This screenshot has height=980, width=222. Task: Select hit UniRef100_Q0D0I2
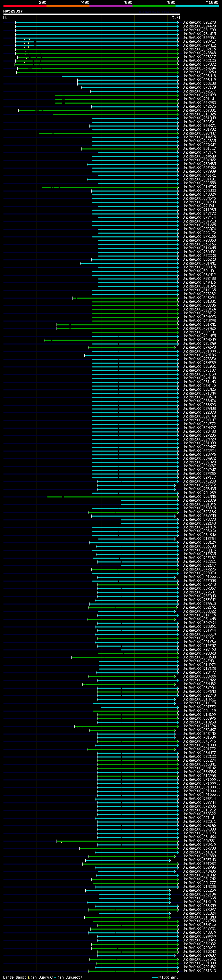[199, 948]
